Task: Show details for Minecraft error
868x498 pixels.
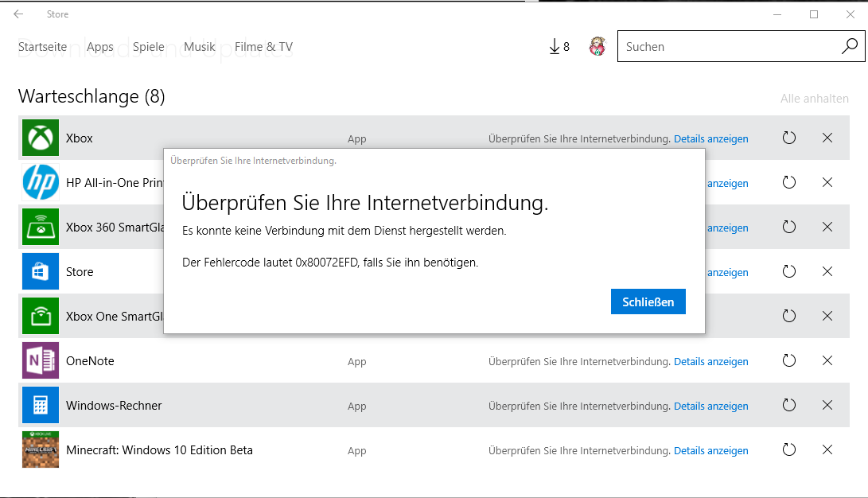Action: 710,451
